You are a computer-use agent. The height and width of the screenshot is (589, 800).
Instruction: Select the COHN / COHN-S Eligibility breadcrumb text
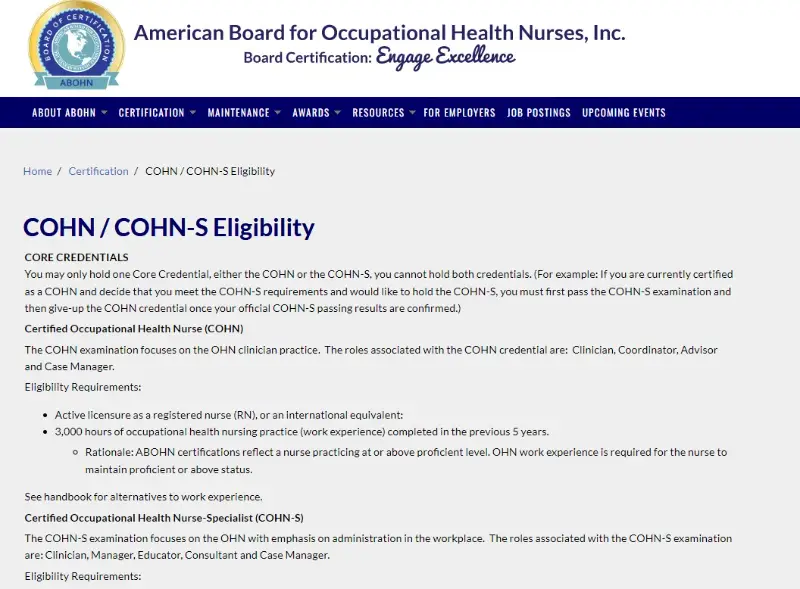(x=210, y=171)
